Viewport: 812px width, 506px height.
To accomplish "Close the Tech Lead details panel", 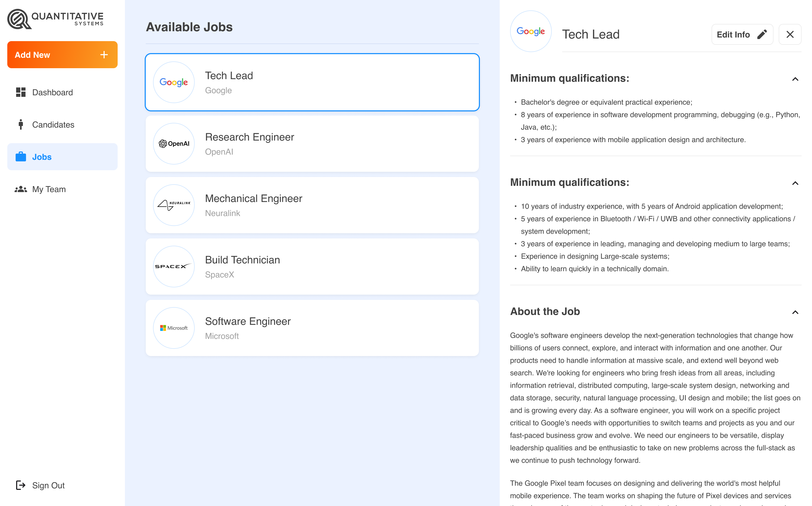I will (x=790, y=34).
